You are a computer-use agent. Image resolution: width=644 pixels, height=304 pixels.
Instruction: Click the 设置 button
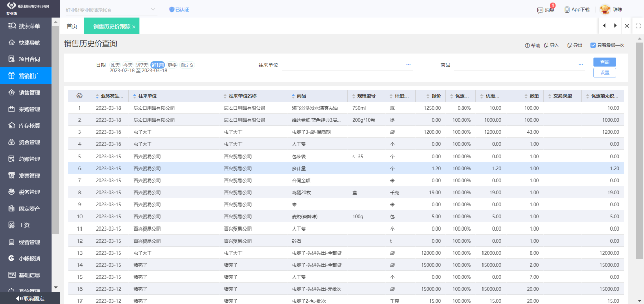[605, 72]
